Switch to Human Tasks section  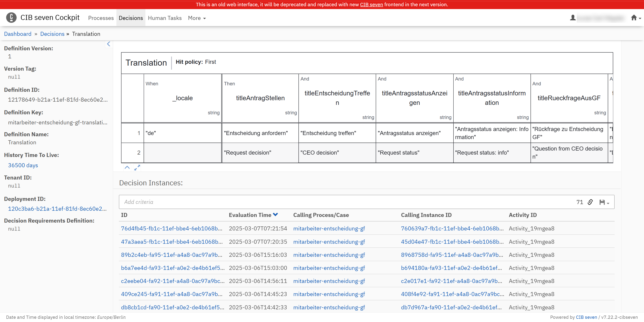point(165,18)
